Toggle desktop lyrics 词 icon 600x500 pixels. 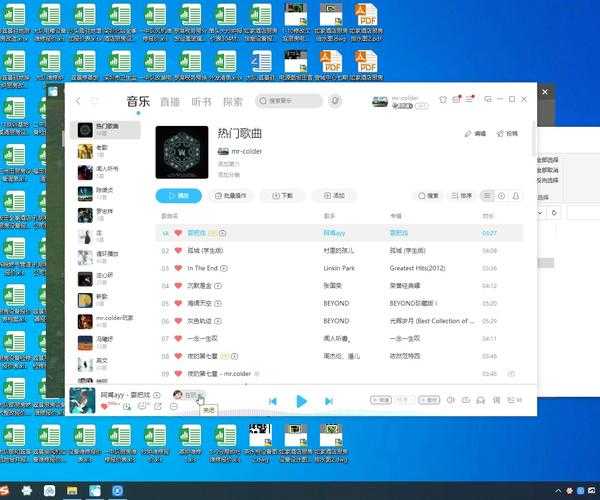496,400
